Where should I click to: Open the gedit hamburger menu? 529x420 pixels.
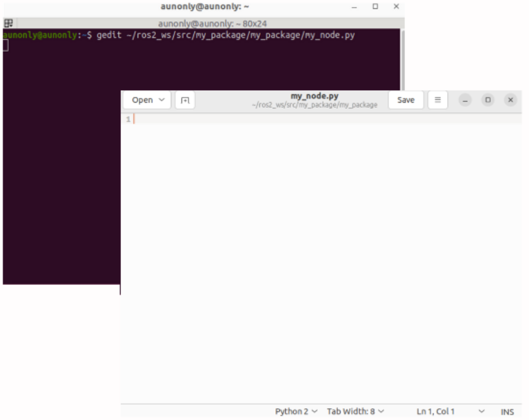coord(438,100)
